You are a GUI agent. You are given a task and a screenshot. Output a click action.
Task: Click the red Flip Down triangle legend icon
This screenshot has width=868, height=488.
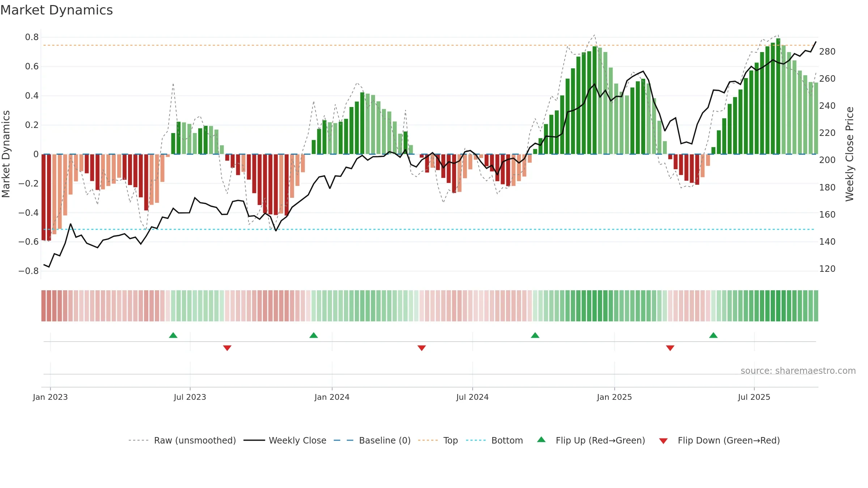point(663,441)
